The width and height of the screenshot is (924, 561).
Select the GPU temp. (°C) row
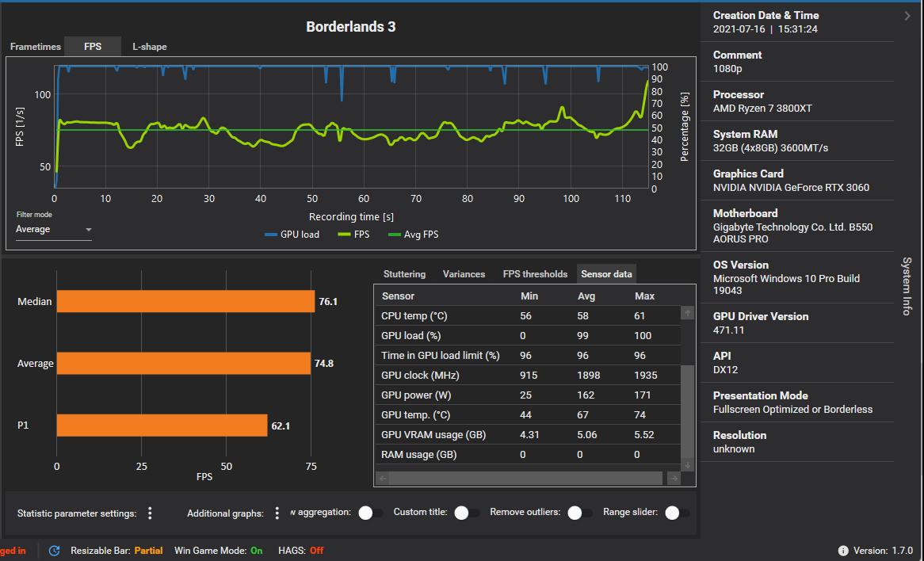[x=527, y=415]
